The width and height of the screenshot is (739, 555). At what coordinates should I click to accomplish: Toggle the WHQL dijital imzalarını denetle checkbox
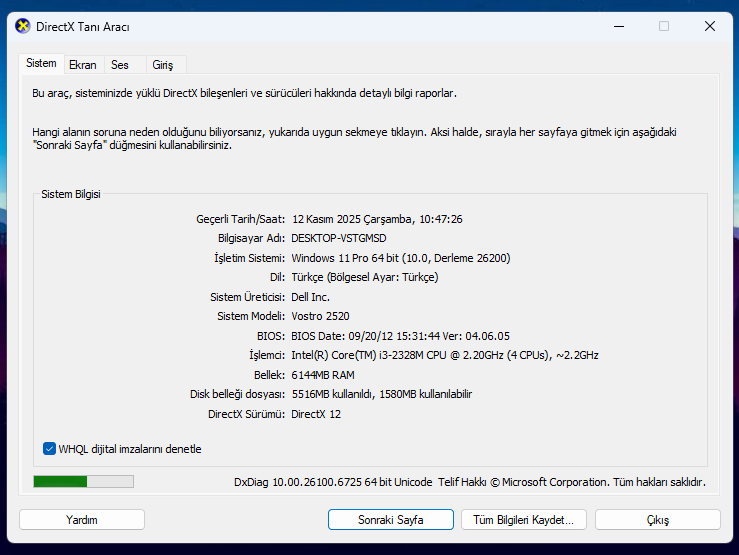coord(49,449)
